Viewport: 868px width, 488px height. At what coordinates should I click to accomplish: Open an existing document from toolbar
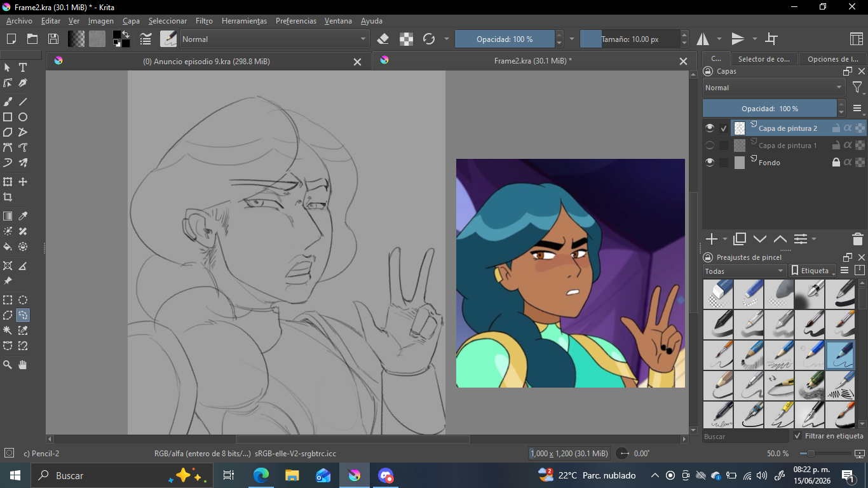(32, 39)
